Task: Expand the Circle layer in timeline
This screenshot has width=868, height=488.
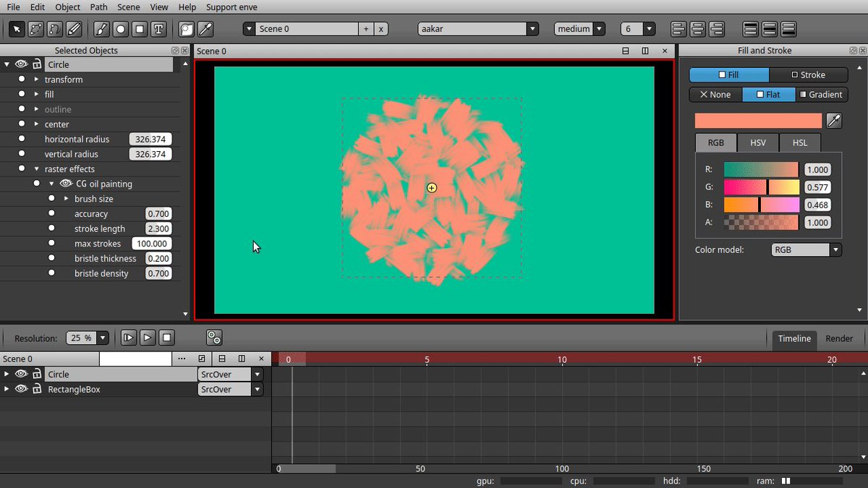Action: click(x=7, y=374)
